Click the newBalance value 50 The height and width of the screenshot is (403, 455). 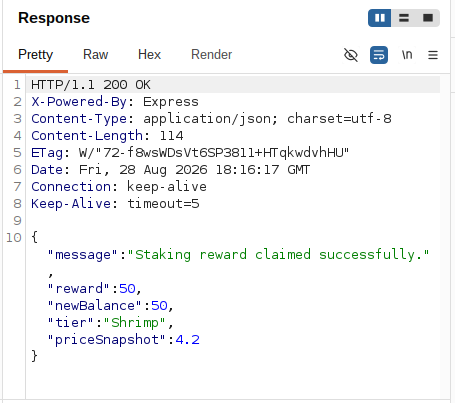tap(159, 306)
